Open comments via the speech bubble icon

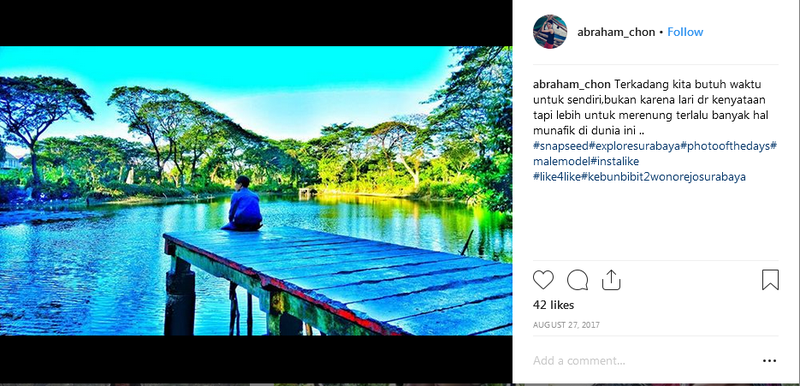578,280
